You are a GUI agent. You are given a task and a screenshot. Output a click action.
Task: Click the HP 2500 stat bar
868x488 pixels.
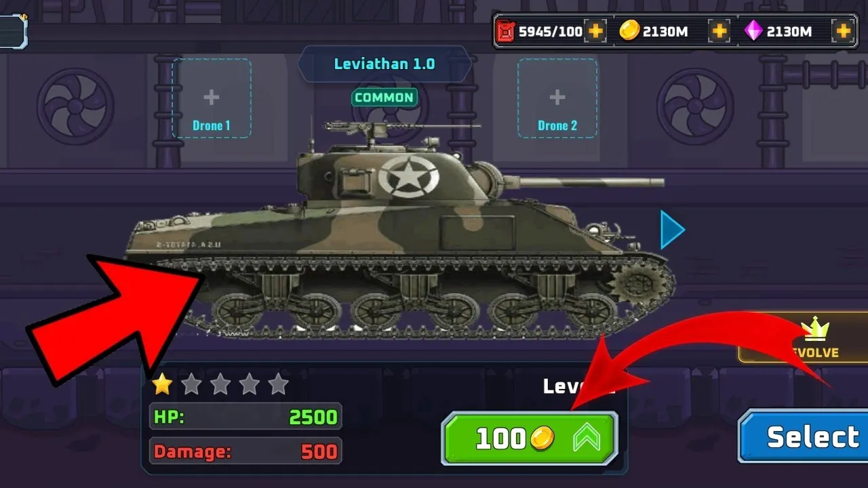[245, 417]
